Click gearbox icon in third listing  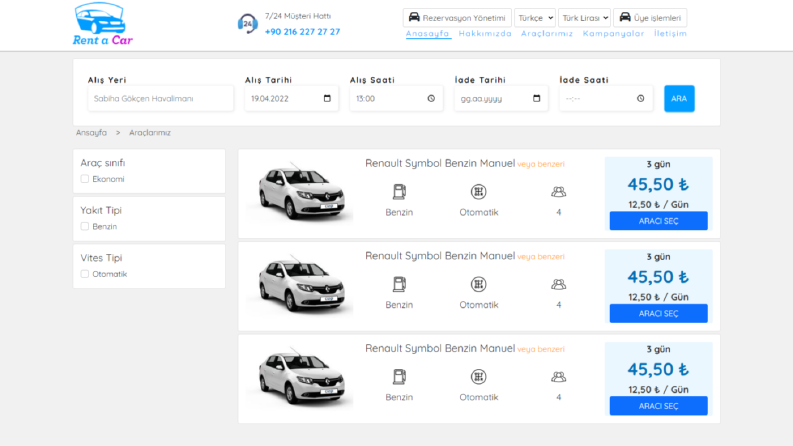[478, 377]
